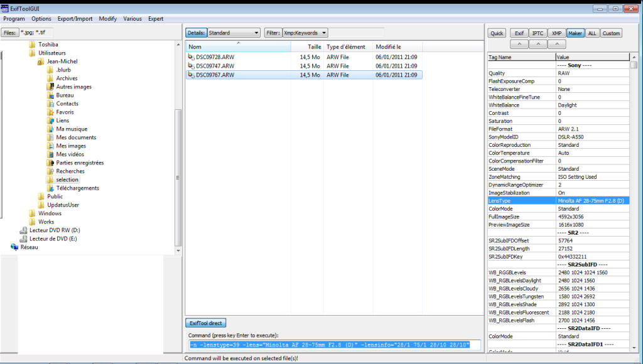643x364 pixels.
Task: Open the Xmp:Keywords filter dropdown
Action: tap(305, 33)
